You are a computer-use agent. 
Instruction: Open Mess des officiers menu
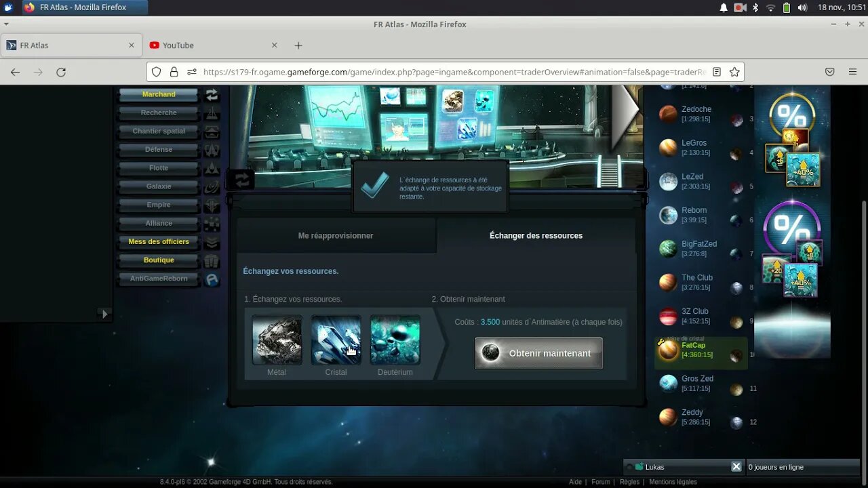tap(159, 241)
